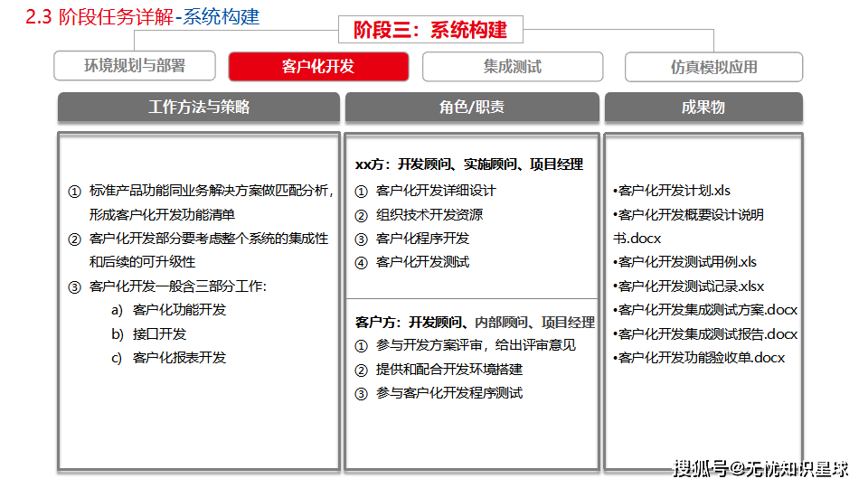Click the 阶段三：系统构建 title box
868x488 pixels.
430,29
